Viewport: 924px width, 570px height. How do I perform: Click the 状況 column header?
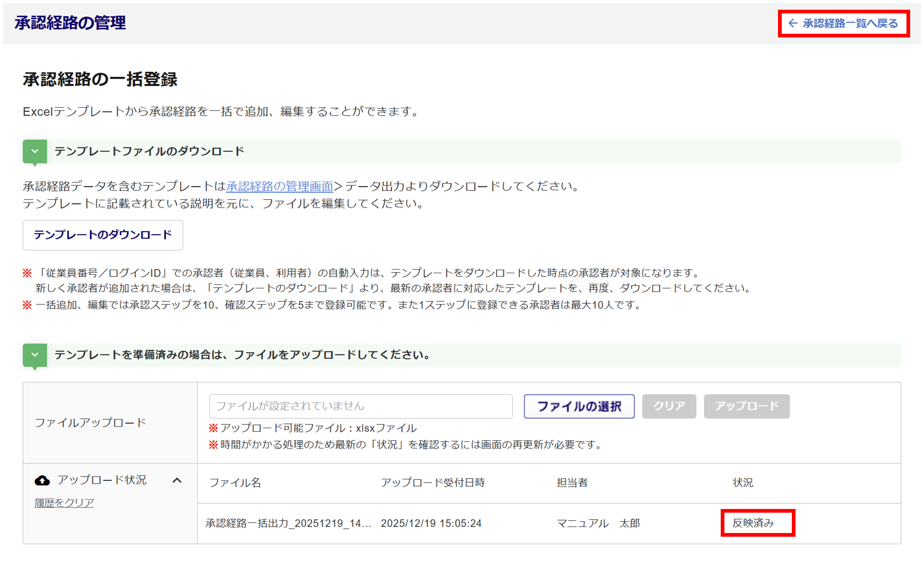coord(742,483)
